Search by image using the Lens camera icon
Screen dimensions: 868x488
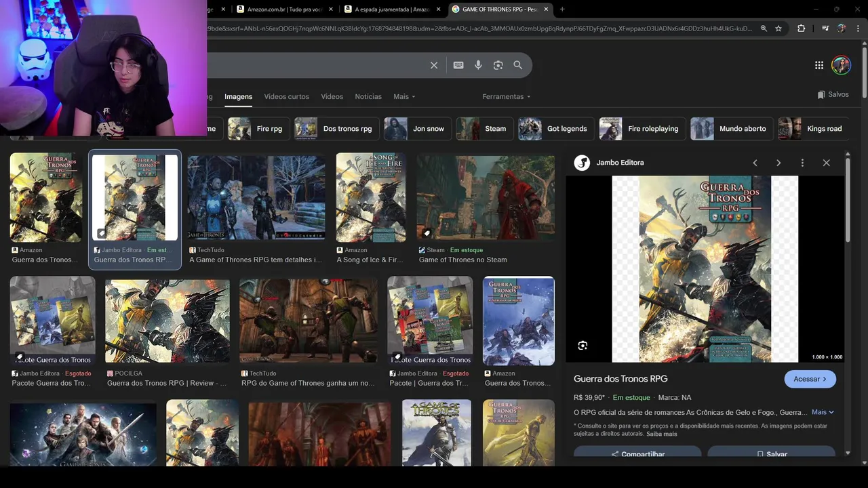coord(498,65)
